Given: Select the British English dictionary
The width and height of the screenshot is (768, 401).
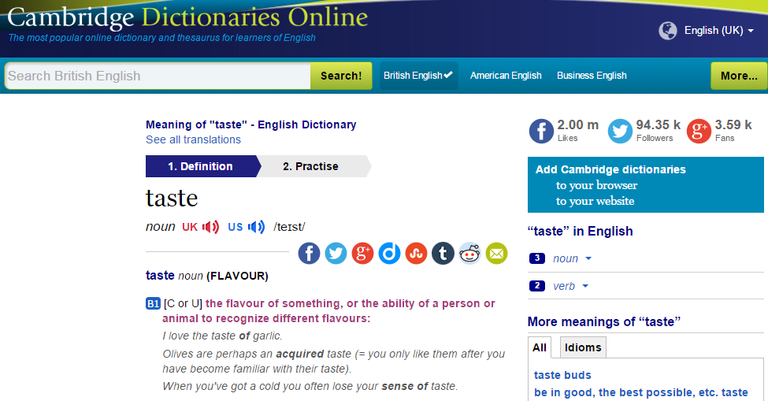Looking at the screenshot, I should (x=418, y=75).
